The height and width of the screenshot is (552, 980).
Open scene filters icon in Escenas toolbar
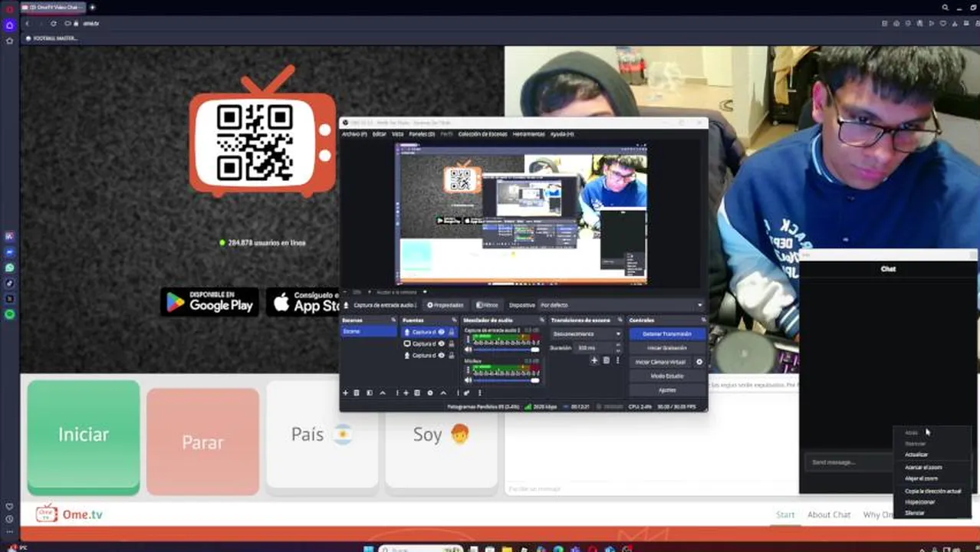(x=370, y=393)
